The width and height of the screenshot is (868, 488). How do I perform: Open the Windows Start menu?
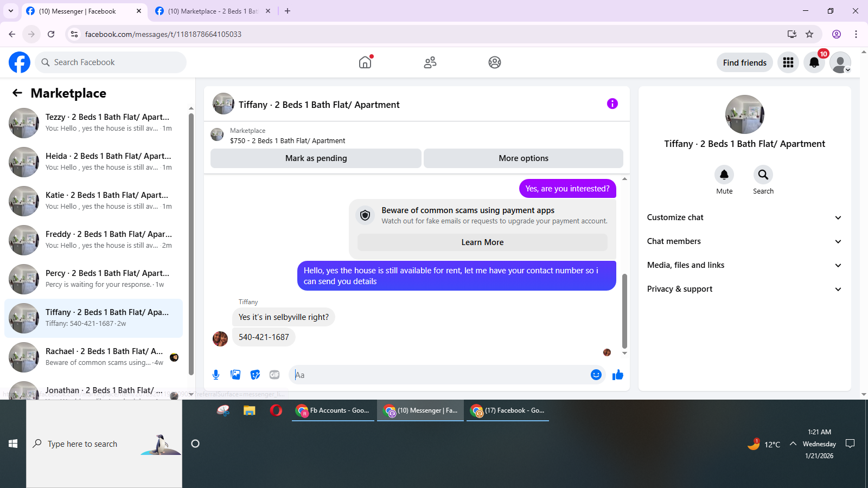point(13,444)
